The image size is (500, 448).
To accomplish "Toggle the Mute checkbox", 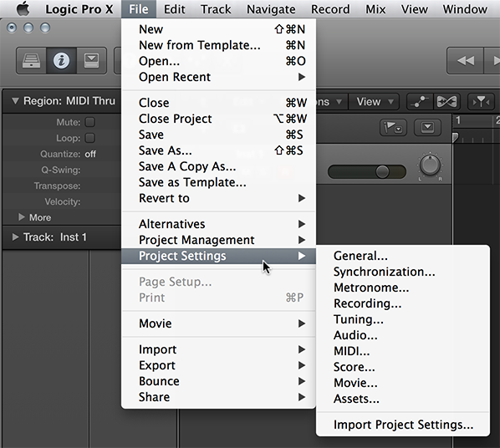I will (90, 122).
